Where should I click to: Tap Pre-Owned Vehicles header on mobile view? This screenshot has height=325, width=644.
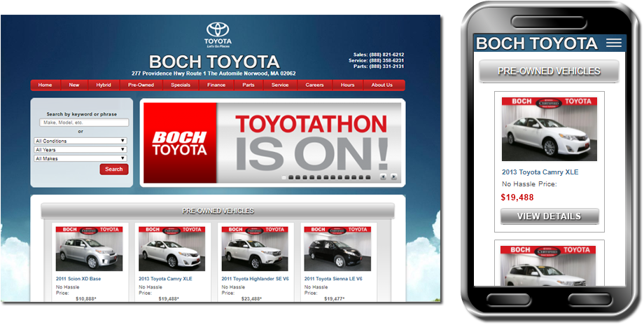[549, 71]
